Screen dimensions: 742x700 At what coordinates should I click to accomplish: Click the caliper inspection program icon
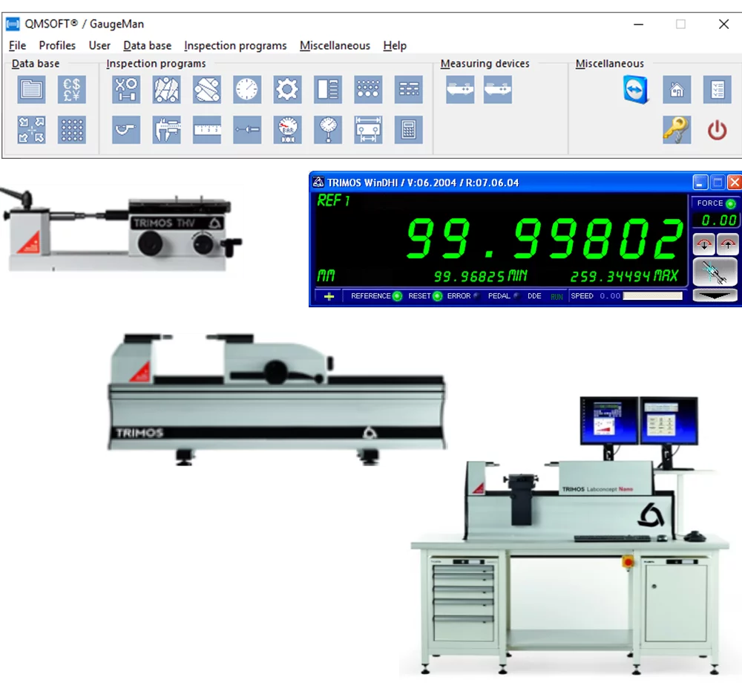click(167, 129)
